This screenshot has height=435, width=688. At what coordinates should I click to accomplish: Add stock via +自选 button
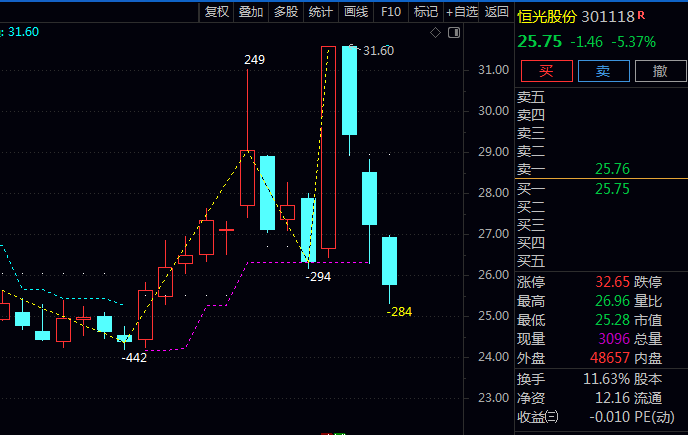coord(462,12)
